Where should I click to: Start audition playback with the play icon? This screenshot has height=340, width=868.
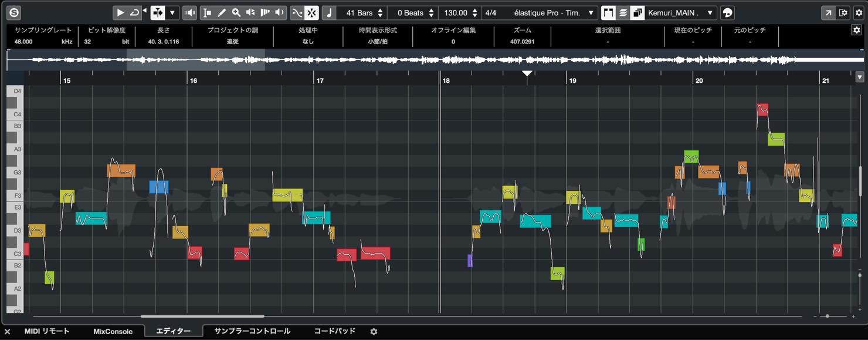tap(120, 12)
